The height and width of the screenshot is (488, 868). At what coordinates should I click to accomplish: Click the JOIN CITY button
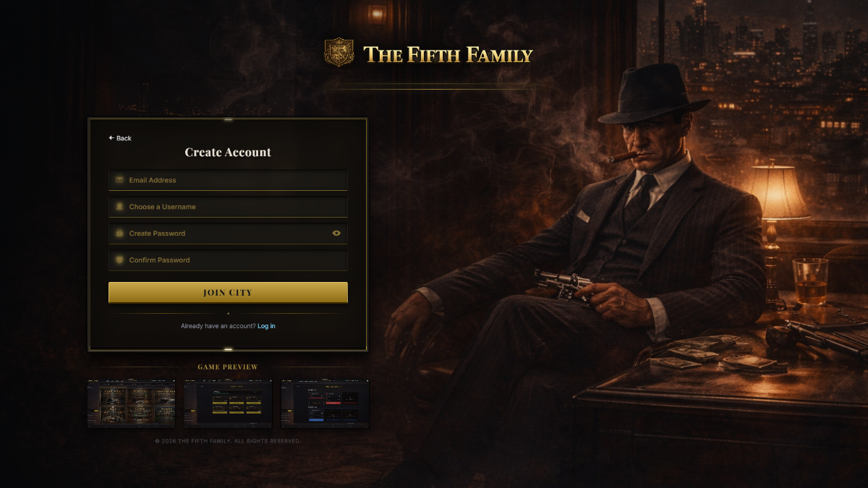(x=228, y=293)
